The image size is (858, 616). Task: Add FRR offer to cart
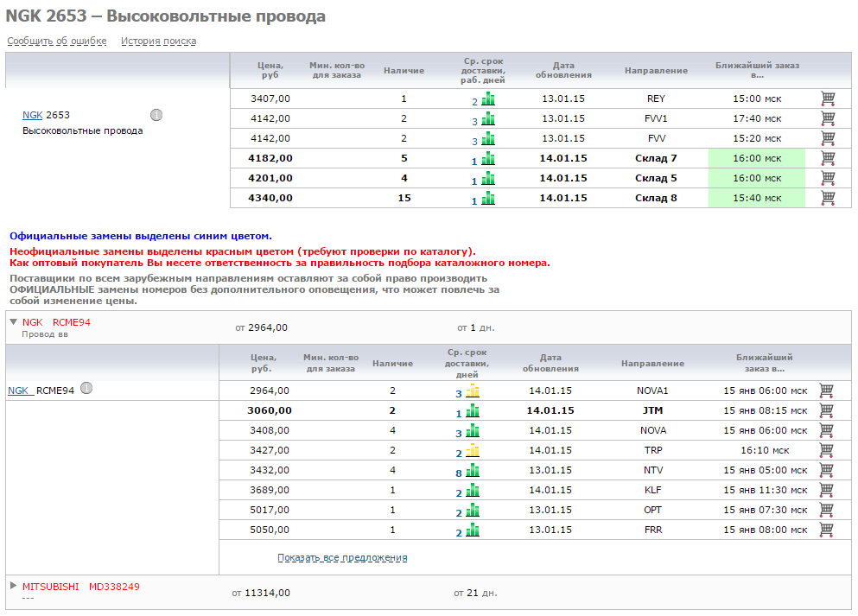(x=826, y=529)
